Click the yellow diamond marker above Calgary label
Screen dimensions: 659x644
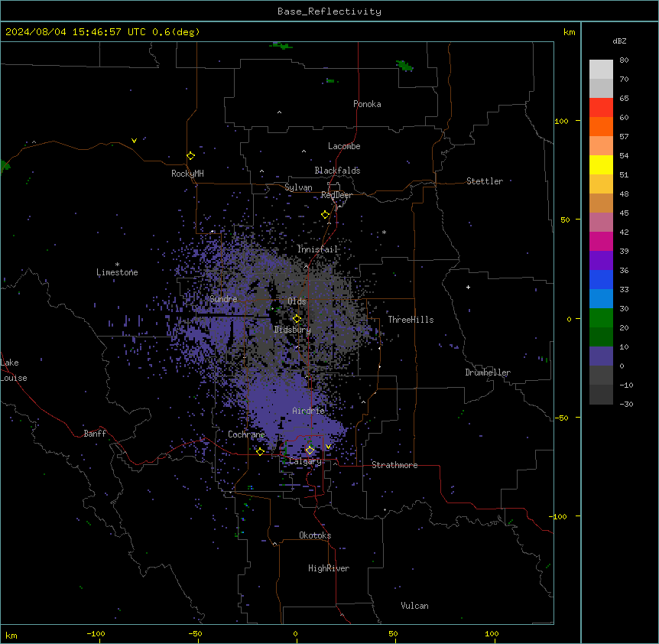click(x=310, y=450)
